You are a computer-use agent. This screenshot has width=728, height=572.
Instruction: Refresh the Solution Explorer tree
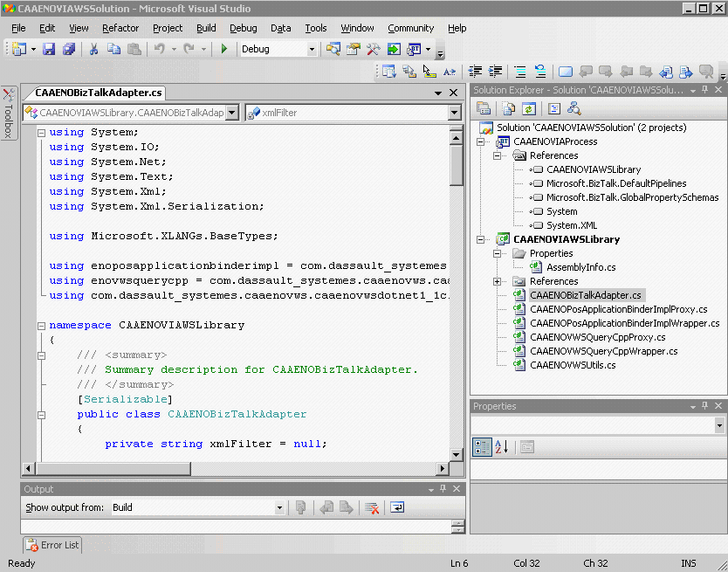[529, 109]
